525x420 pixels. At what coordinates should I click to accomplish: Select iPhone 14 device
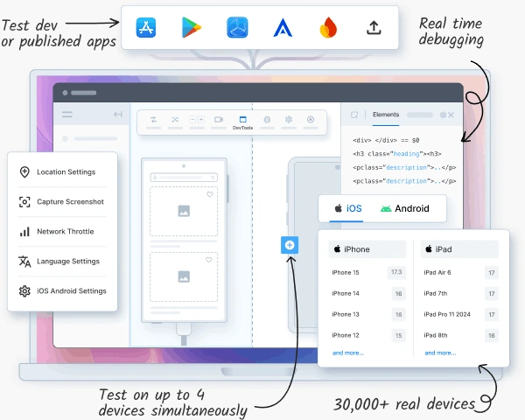368,294
